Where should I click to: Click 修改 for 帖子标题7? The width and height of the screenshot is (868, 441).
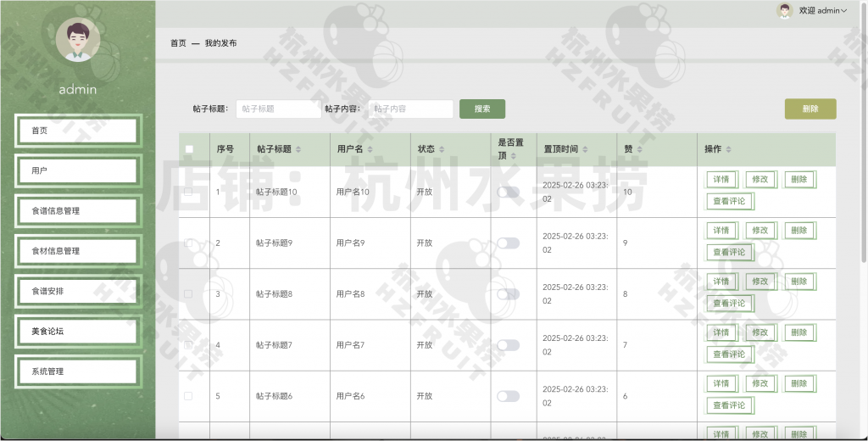click(x=760, y=332)
